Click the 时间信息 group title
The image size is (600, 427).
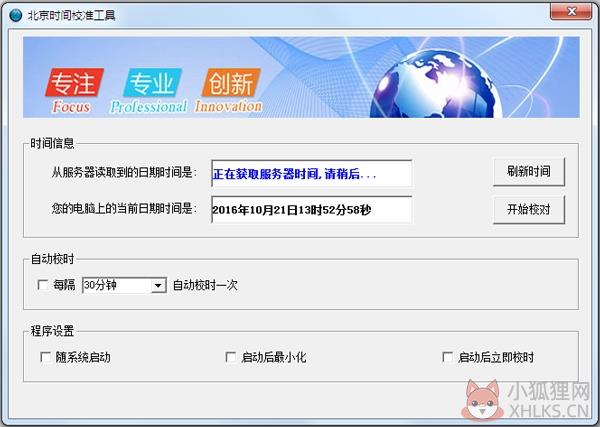pyautogui.click(x=52, y=143)
